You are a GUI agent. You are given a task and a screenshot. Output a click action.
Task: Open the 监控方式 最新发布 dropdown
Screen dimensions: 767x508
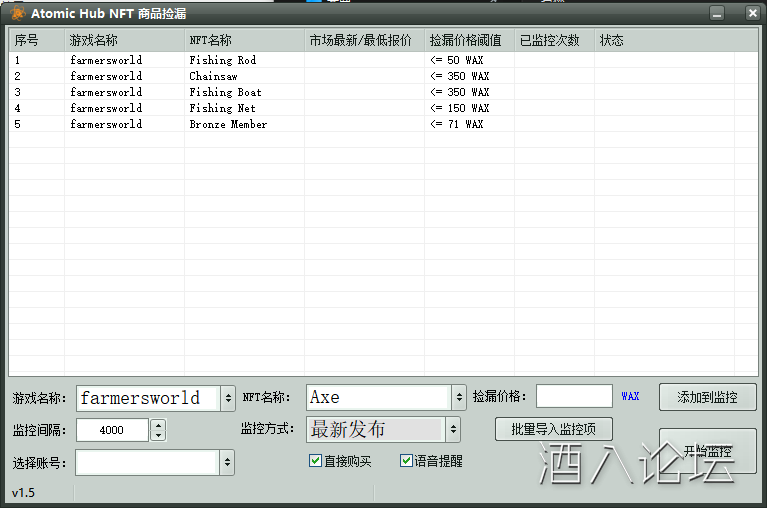(453, 429)
